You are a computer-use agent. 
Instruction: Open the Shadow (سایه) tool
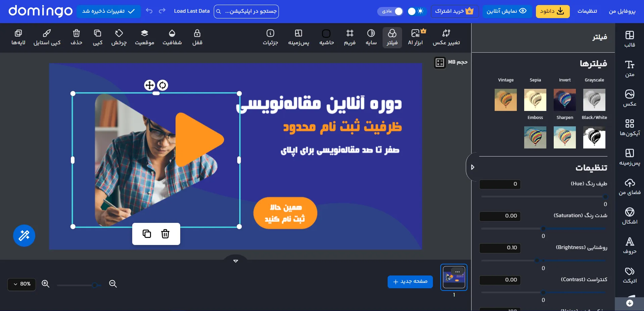point(371,38)
